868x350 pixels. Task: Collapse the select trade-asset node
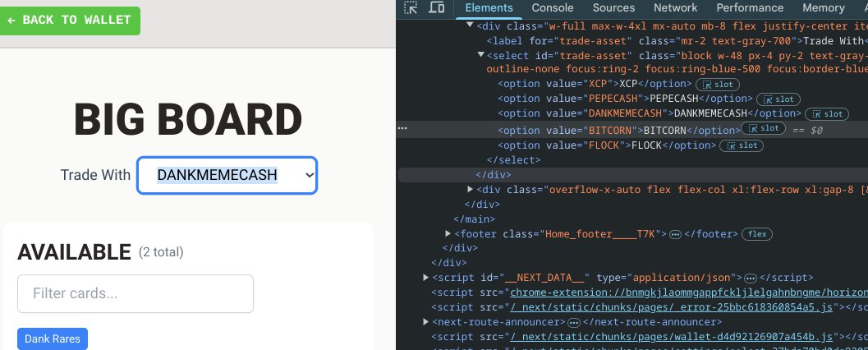pos(480,55)
